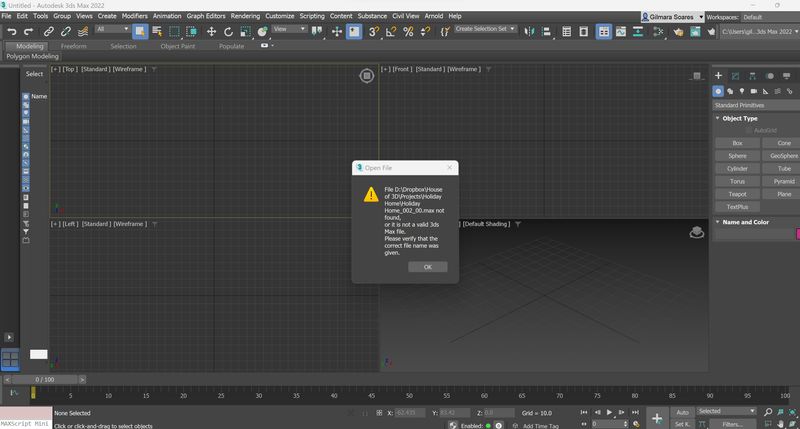Toggle Percent Snap in main toolbar
This screenshot has width=800, height=429.
click(408, 31)
